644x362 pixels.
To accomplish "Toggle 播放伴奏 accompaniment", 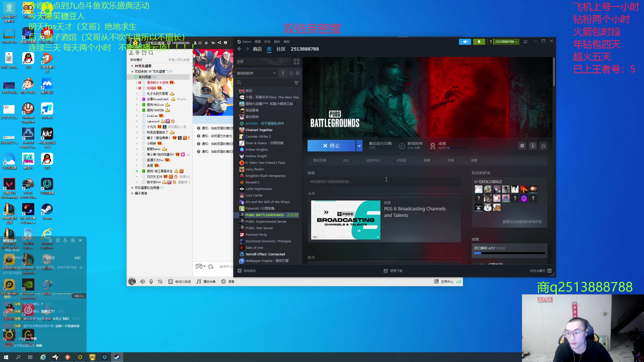I will (x=206, y=282).
